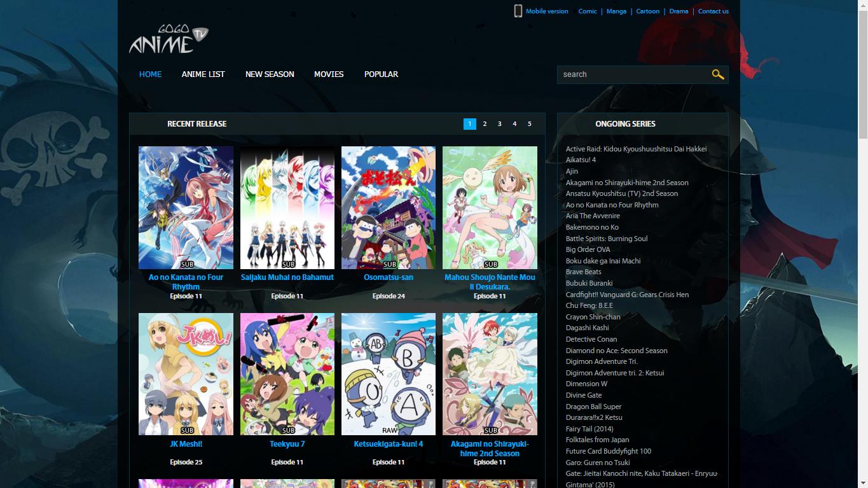Select Dragon Ball Super in ongoing series
Viewport: 868px width, 488px height.
point(593,407)
